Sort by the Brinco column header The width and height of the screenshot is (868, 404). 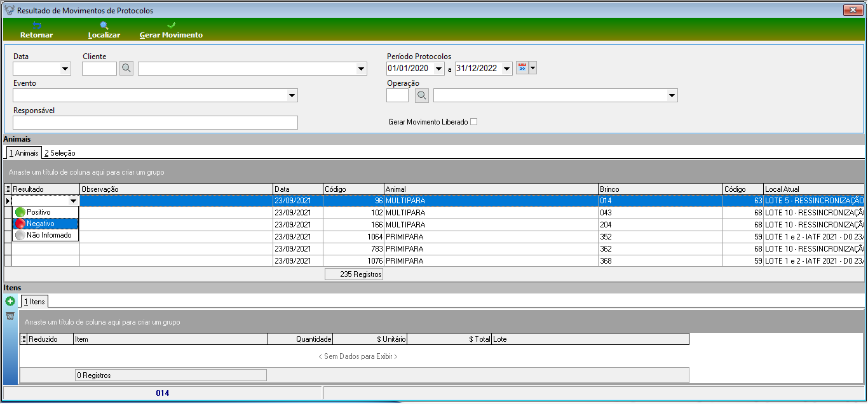[x=660, y=189]
